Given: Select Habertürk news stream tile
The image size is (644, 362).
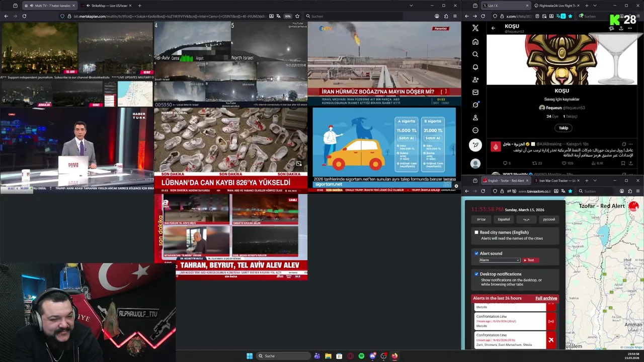Looking at the screenshot, I should [x=76, y=150].
